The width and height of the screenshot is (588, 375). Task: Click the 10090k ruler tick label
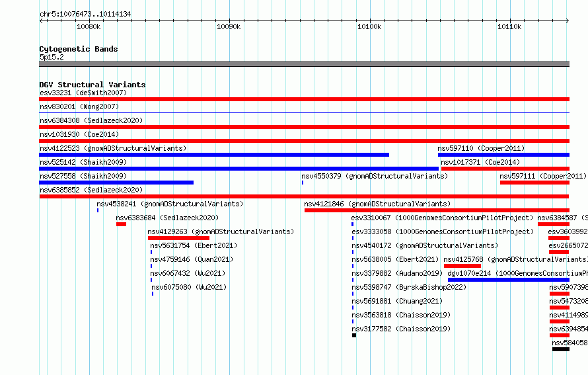point(229,26)
